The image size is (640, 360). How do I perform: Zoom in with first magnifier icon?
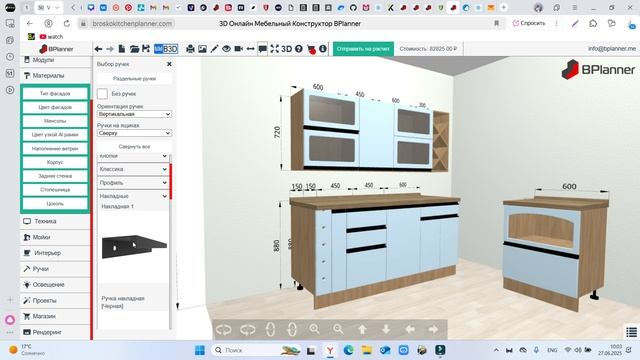(x=314, y=329)
